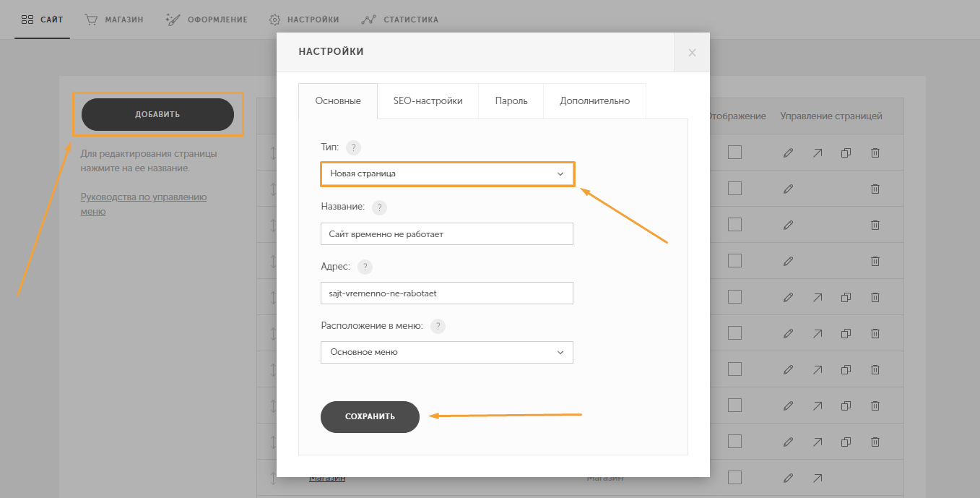Viewport: 980px width, 498px height.
Task: Click the open-page arrow icon in Магазин row
Action: [817, 478]
